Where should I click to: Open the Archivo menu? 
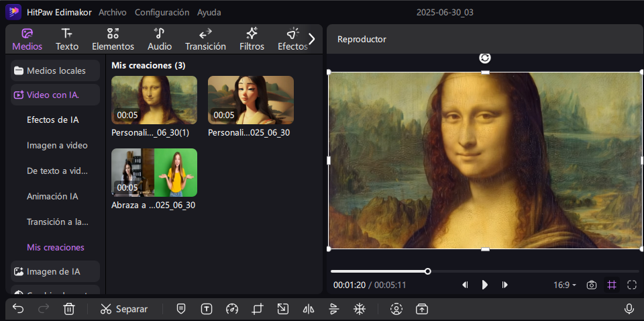[113, 12]
